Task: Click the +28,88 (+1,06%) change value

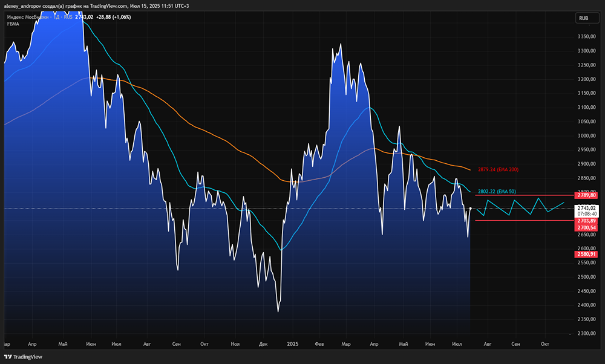Action: [x=114, y=17]
